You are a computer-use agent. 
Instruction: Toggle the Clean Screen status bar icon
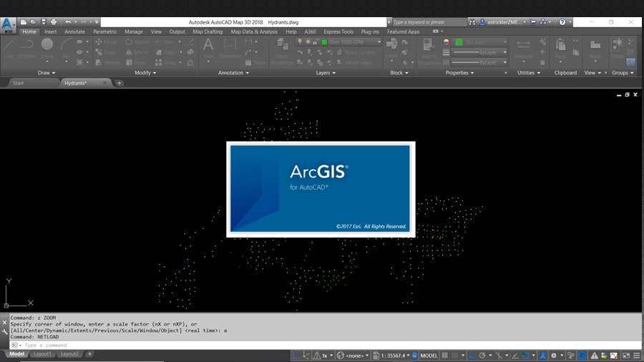[x=626, y=356]
